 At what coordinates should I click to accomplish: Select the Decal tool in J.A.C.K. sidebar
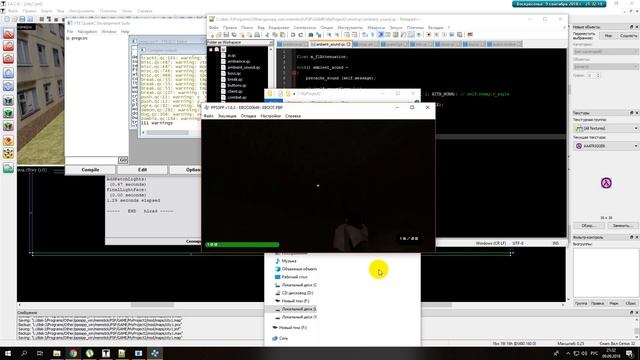[x=8, y=126]
